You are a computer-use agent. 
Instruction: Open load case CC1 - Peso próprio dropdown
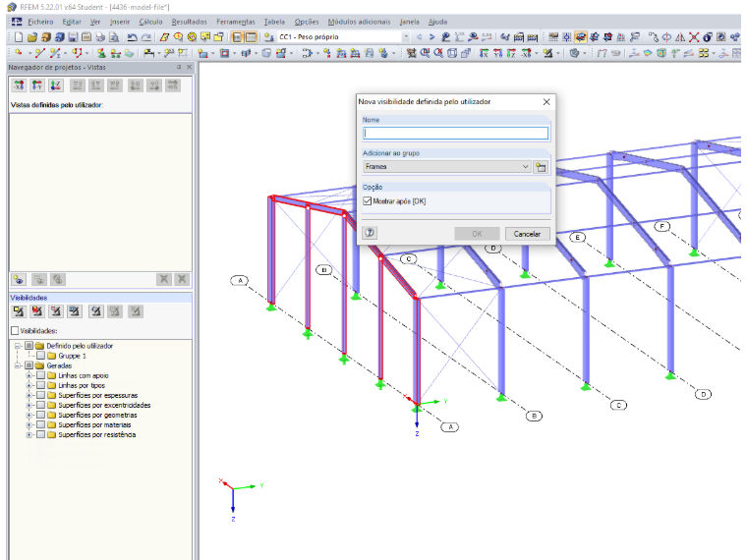click(406, 36)
